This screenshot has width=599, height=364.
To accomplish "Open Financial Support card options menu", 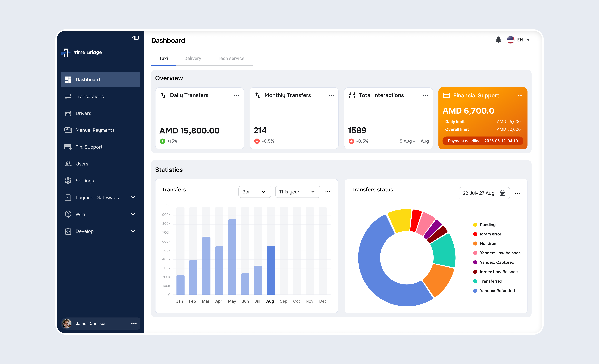I will [520, 95].
